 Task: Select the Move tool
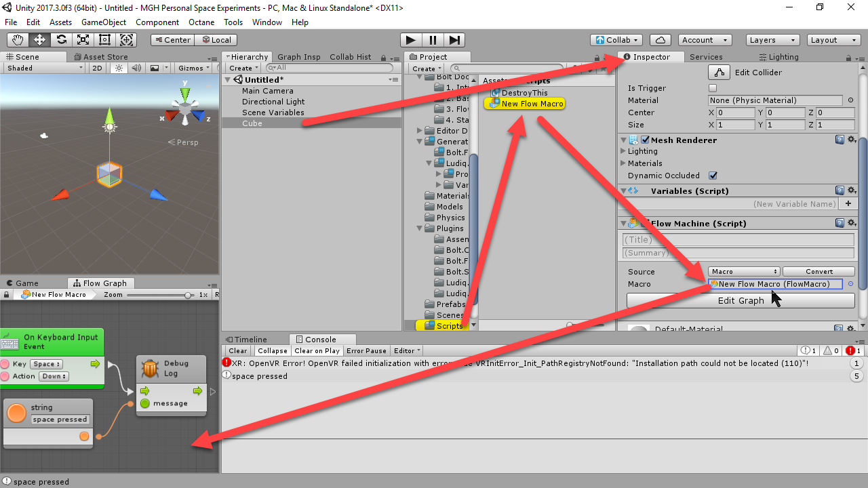pos(39,40)
